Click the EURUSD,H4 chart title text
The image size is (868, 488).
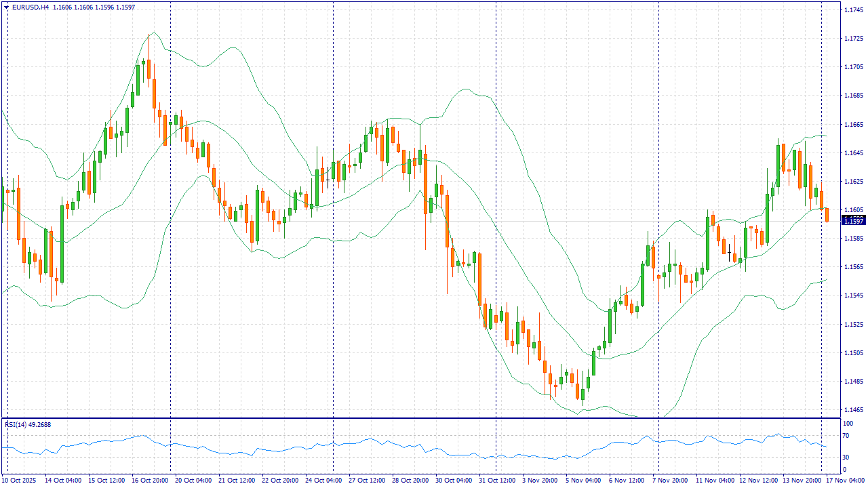point(31,7)
